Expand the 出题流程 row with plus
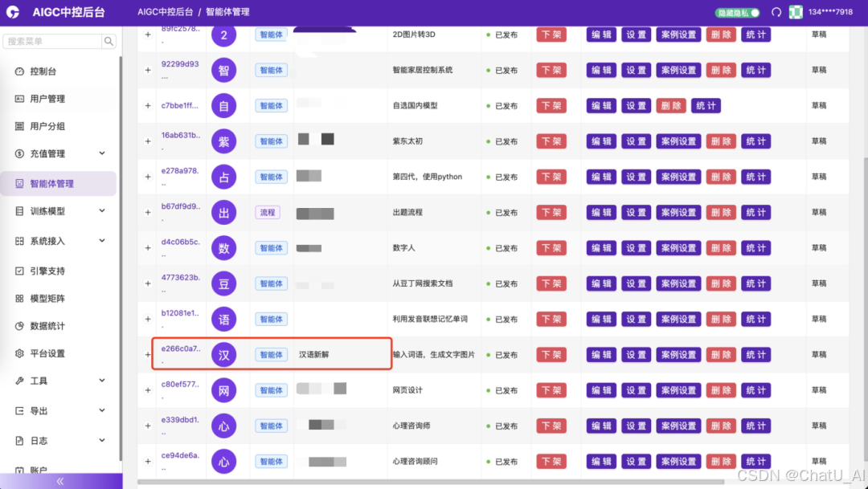The image size is (868, 489). 148,213
